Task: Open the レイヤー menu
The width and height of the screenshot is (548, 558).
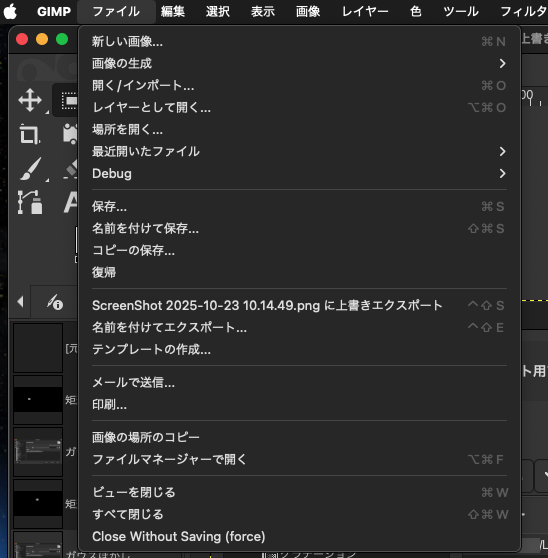Action: [x=365, y=12]
